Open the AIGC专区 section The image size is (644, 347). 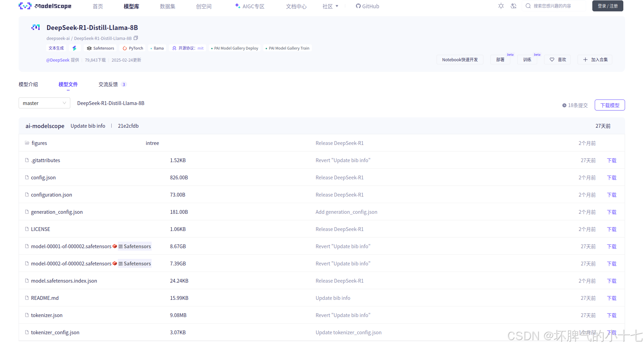point(249,6)
